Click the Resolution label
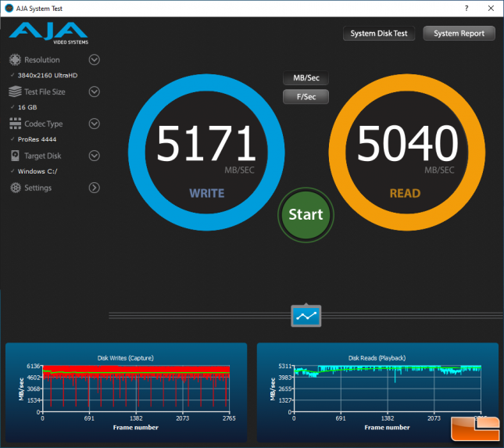The image size is (504, 448). tap(42, 60)
